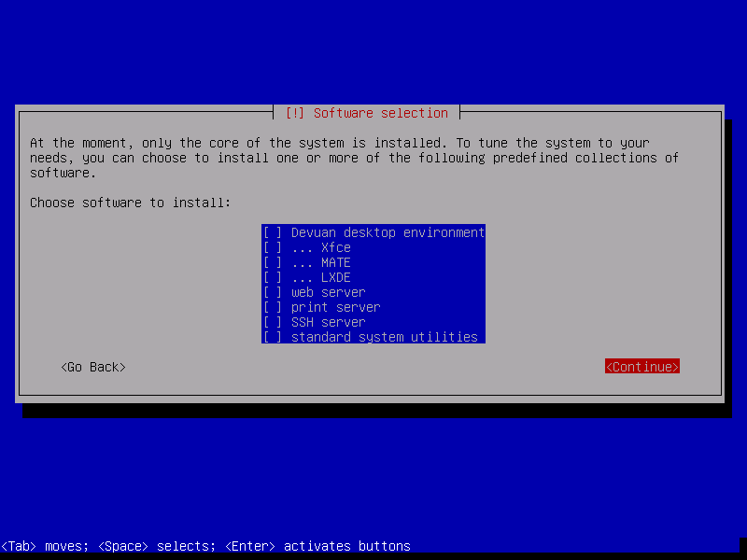Tick the LXDE checkbox
Viewport: 747px width, 560px height.
pos(273,277)
